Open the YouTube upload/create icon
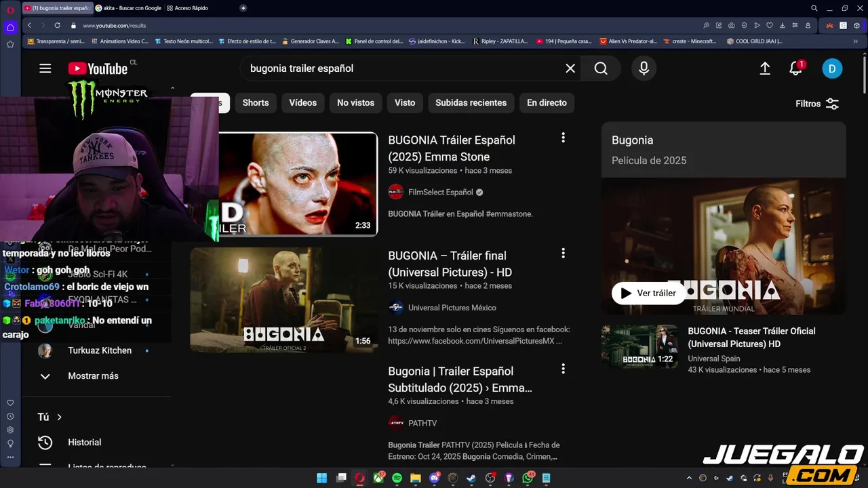Viewport: 868px width, 488px height. 765,68
